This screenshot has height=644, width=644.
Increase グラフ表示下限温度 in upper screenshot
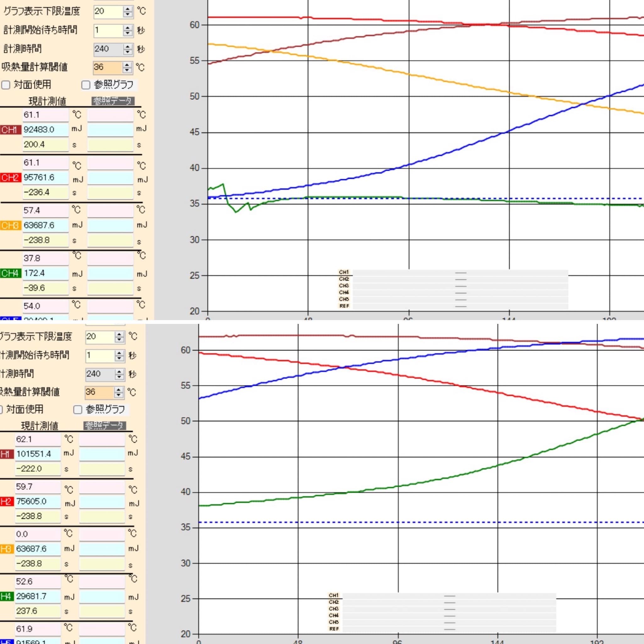tap(128, 8)
